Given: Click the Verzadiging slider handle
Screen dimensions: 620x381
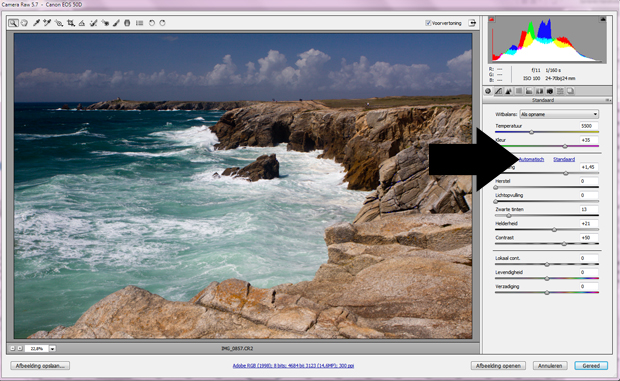Looking at the screenshot, I should 547,293.
